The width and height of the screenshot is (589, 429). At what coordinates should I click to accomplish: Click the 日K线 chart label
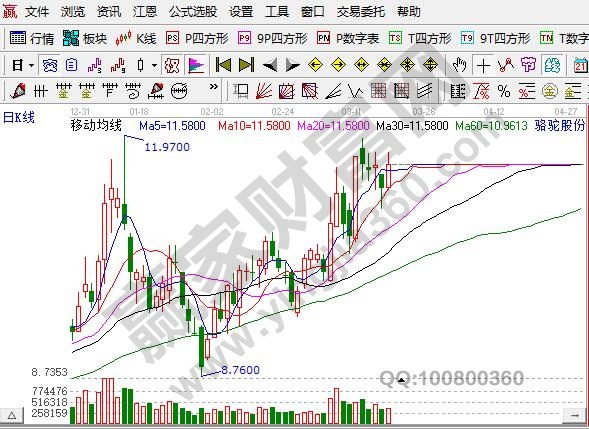point(19,117)
